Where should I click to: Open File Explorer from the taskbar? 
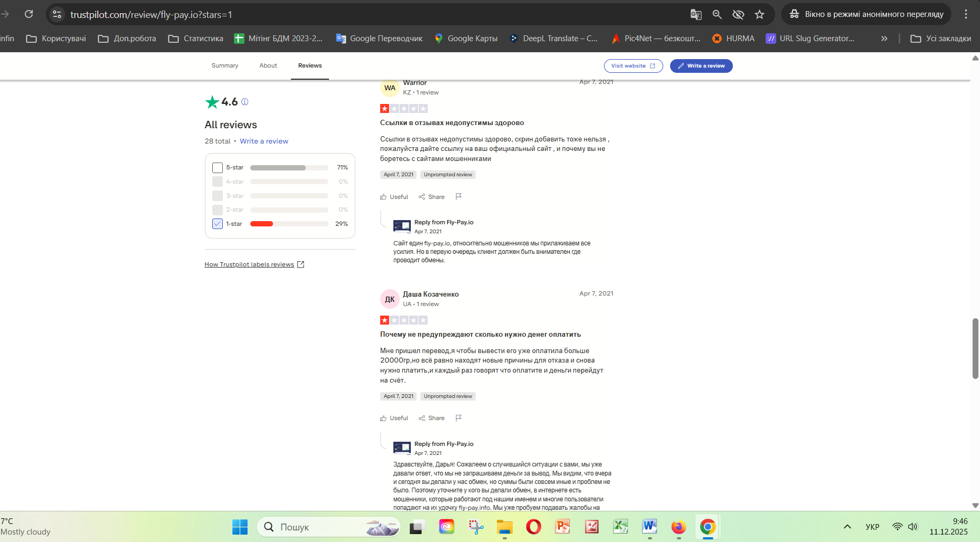point(505,527)
